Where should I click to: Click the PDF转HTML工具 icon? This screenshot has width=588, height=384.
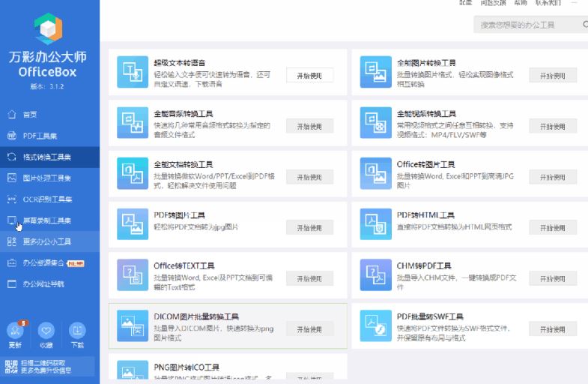coord(375,223)
